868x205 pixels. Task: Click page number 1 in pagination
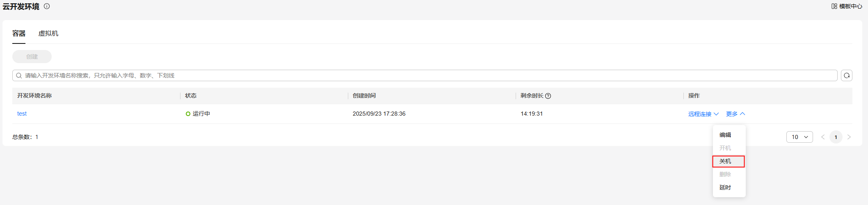836,137
